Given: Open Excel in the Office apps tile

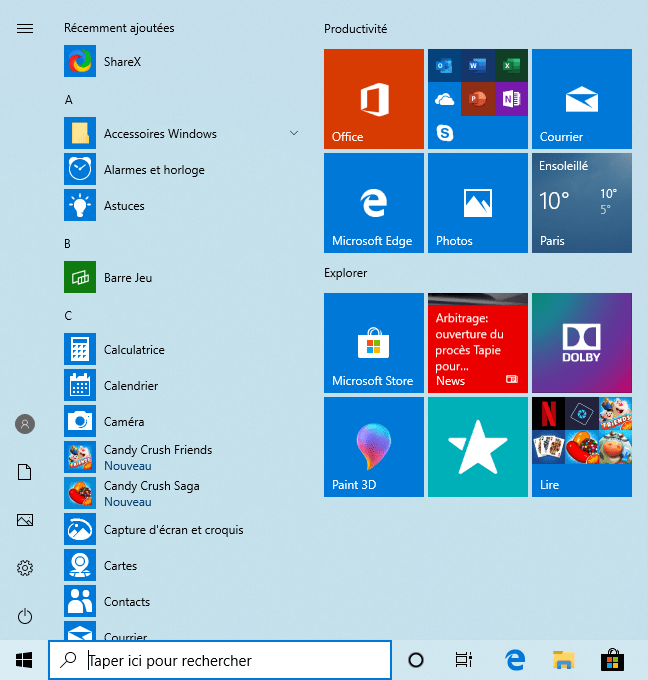Looking at the screenshot, I should (511, 65).
